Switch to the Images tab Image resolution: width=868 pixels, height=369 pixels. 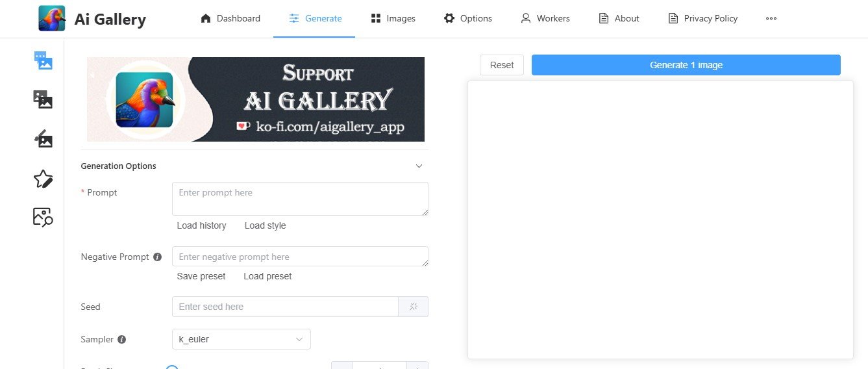pyautogui.click(x=393, y=19)
